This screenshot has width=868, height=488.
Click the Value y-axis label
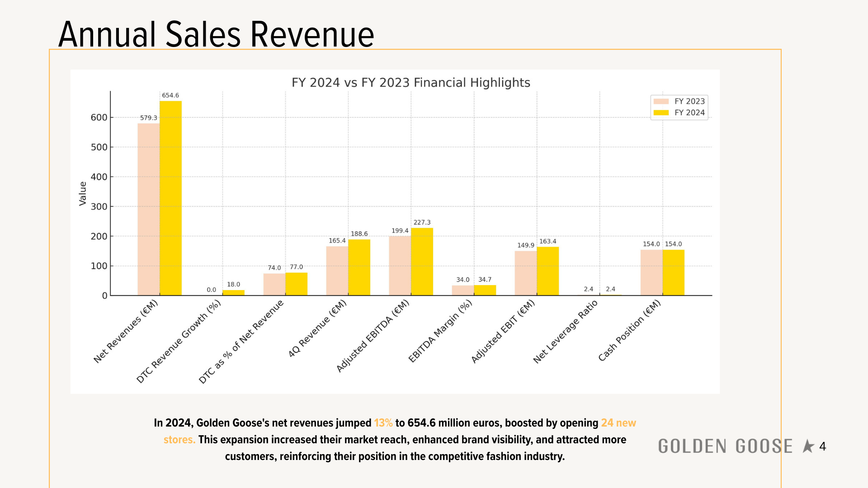click(83, 193)
